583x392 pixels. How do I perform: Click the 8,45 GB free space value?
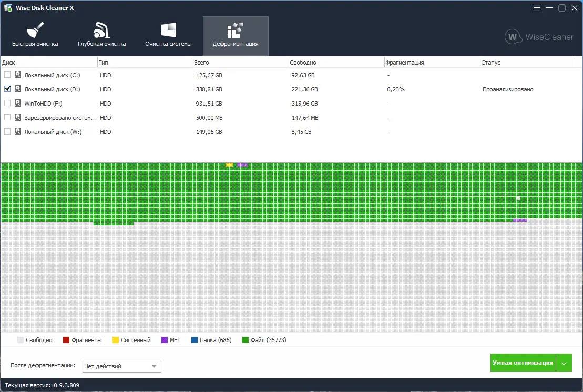coord(301,132)
